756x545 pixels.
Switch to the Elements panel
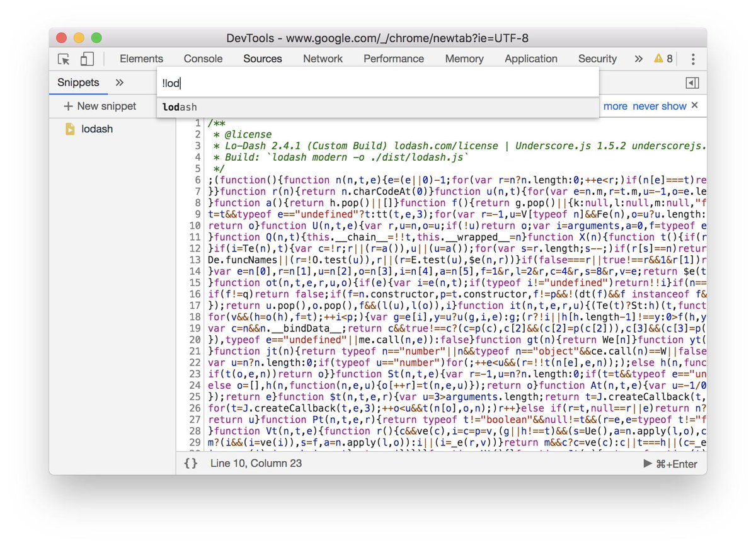tap(141, 59)
